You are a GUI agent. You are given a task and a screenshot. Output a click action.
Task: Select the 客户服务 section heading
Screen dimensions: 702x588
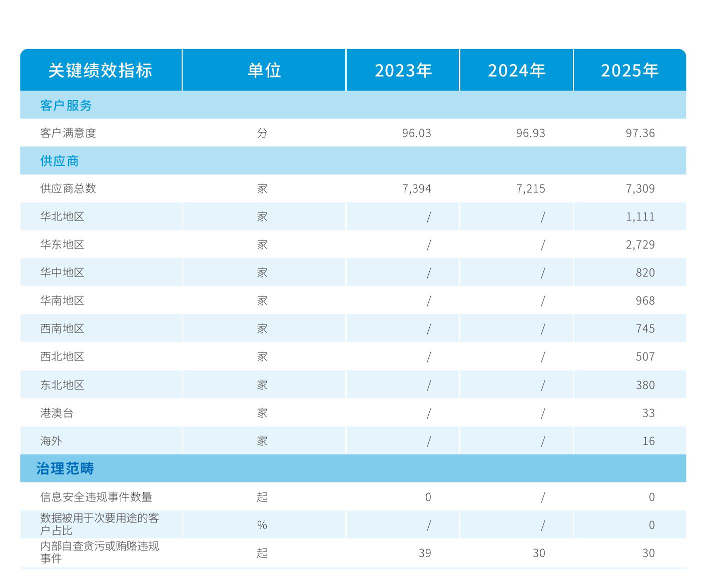pos(66,105)
